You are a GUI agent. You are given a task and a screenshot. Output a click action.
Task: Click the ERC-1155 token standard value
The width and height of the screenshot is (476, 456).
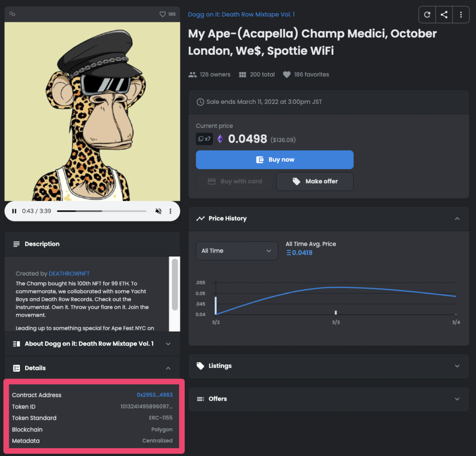tap(160, 418)
